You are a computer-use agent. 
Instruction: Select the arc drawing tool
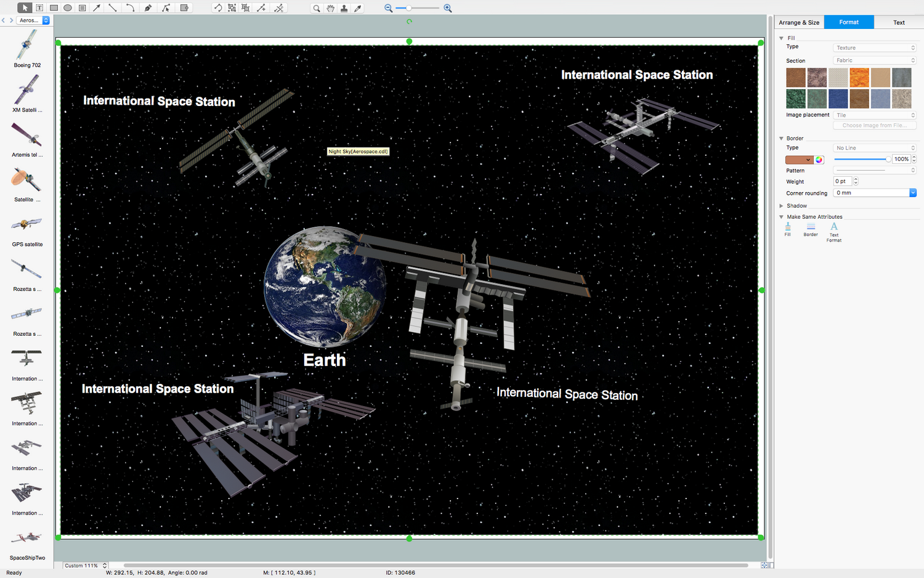[x=130, y=8]
